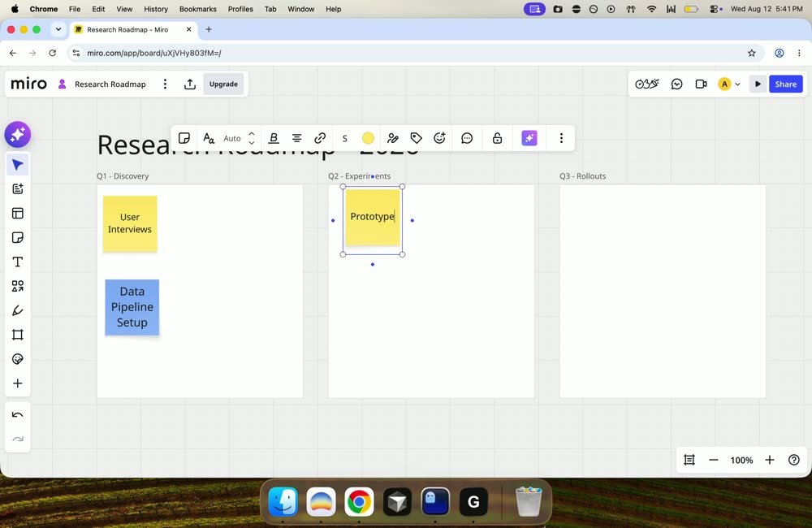Undo the last action

[18, 414]
